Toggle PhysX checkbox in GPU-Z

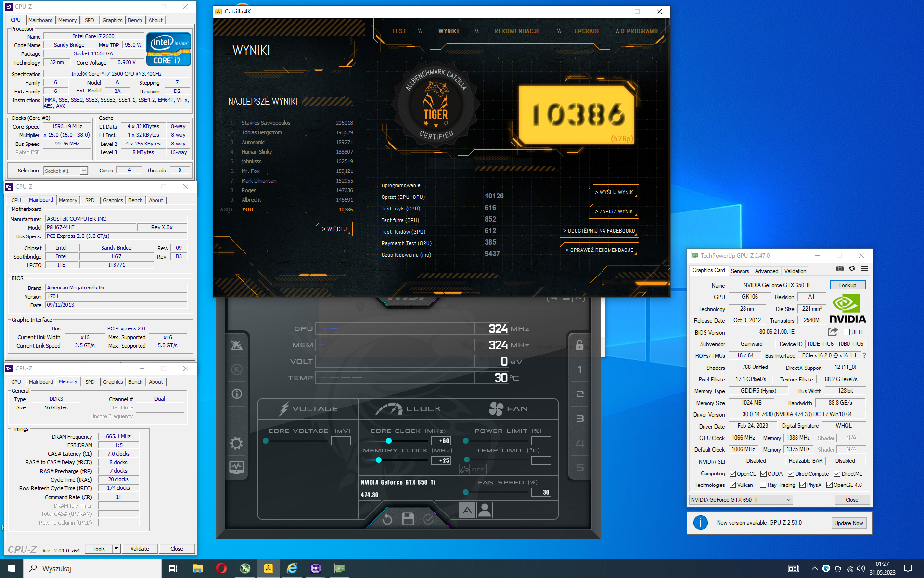[802, 485]
